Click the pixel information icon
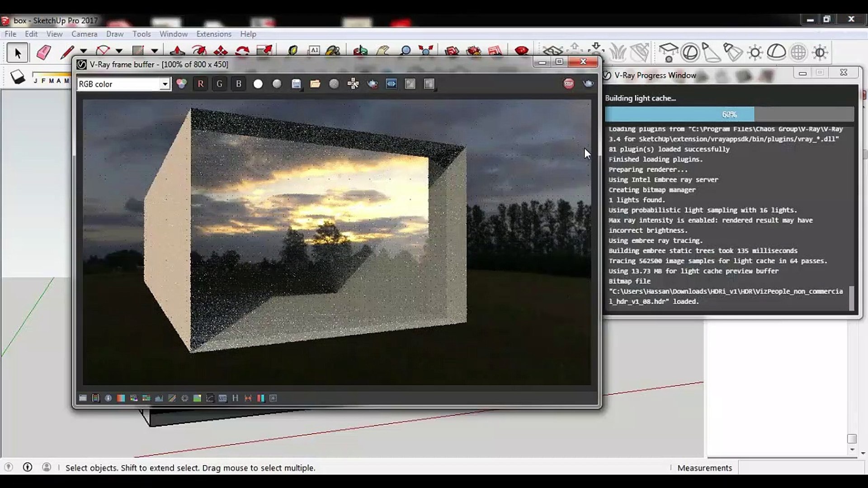The image size is (868, 488). click(108, 398)
